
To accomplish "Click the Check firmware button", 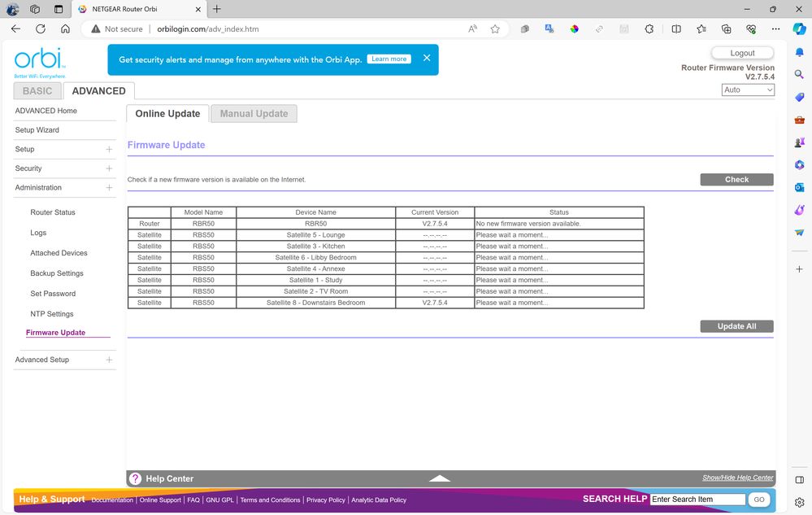I will pos(736,180).
